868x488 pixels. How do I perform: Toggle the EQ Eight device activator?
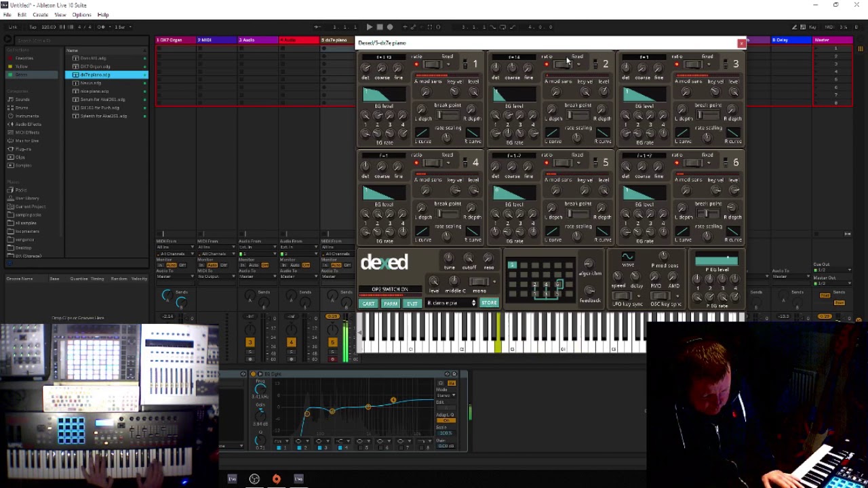[x=253, y=374]
